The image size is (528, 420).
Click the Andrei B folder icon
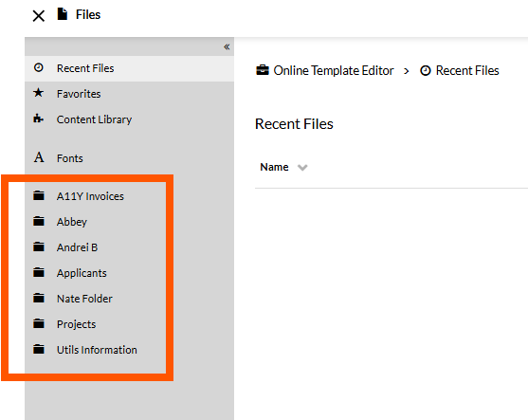[39, 247]
